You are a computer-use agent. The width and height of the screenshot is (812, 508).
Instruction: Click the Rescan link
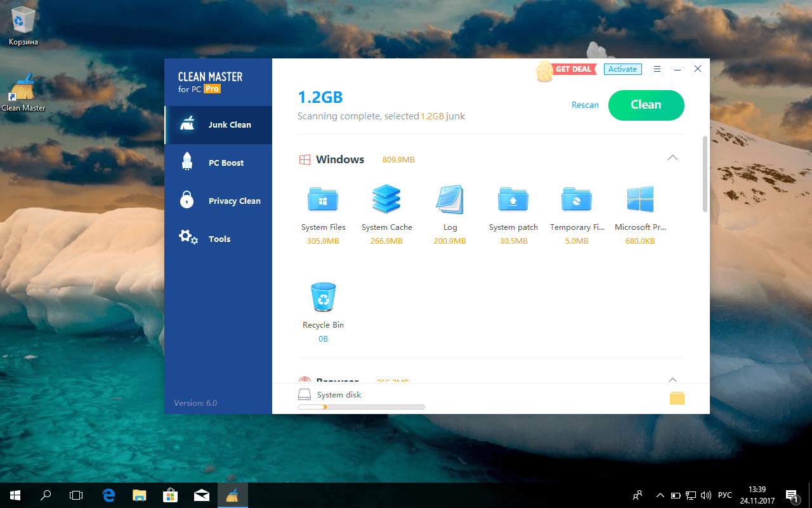(585, 105)
